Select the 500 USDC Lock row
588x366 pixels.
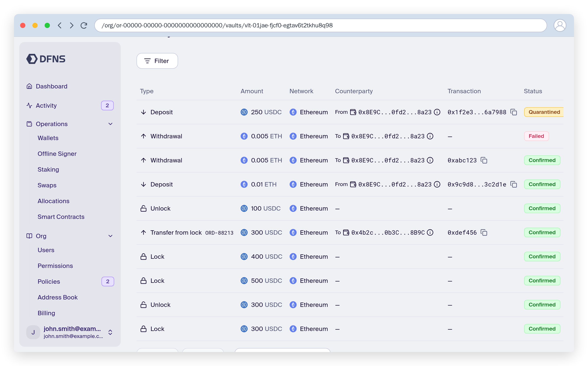(350, 281)
